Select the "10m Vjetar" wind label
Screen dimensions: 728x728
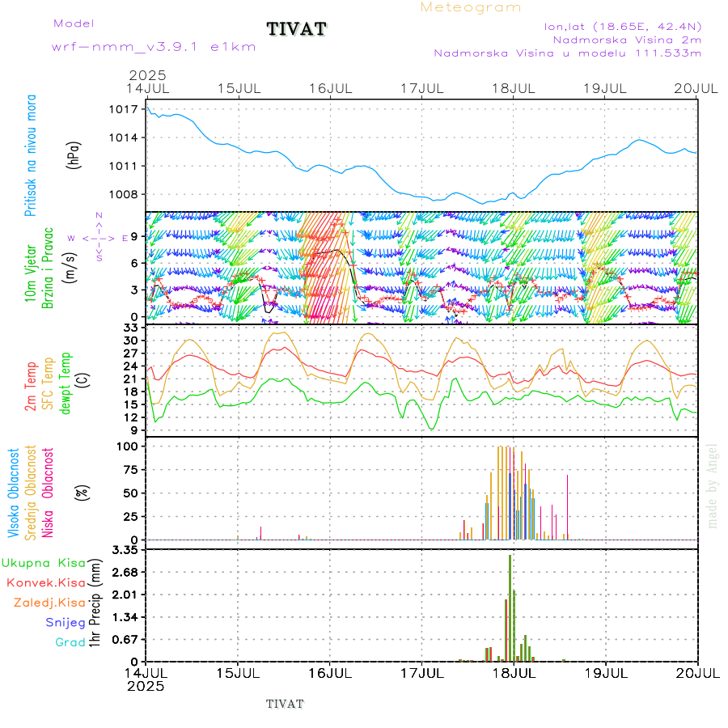pos(31,273)
